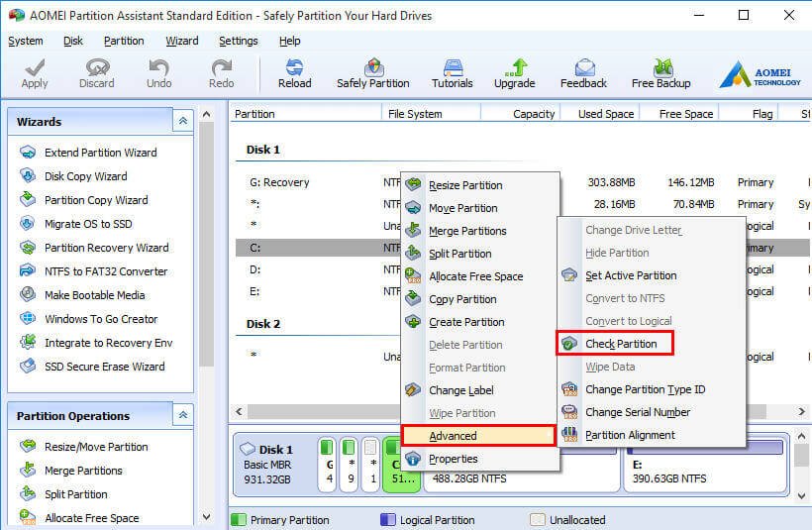
Task: Select Resize/Move Partition in sidebar
Action: click(x=96, y=447)
